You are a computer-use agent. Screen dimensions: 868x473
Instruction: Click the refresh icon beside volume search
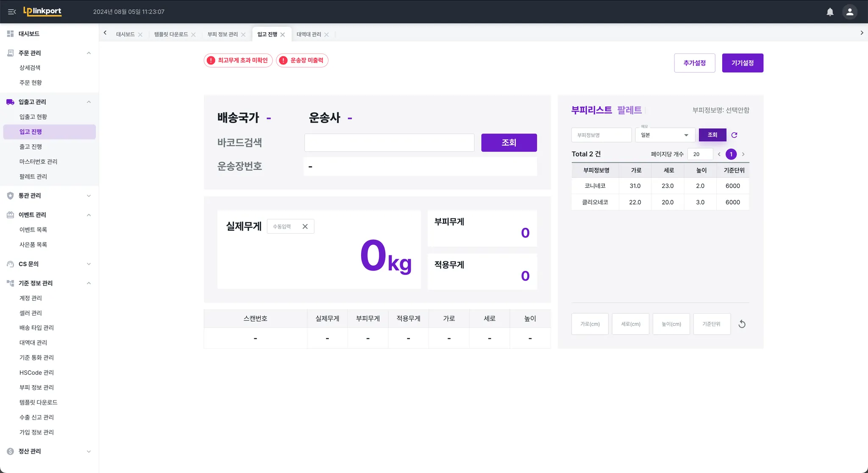[734, 135]
